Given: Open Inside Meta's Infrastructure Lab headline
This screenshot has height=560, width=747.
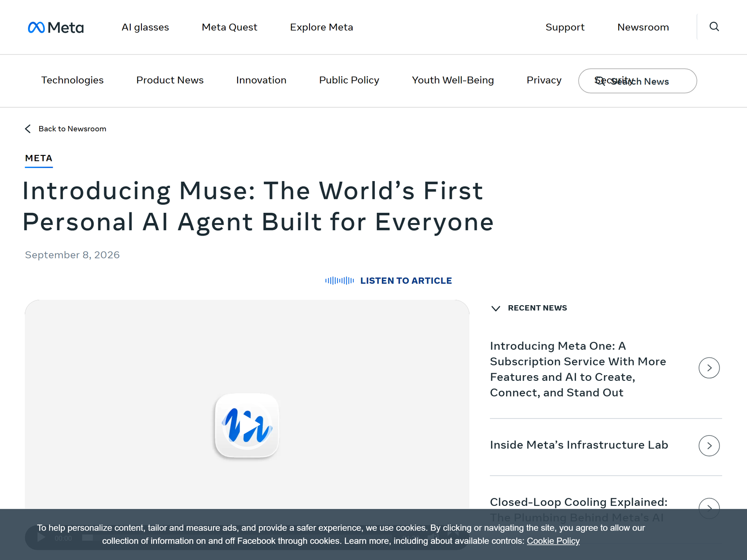Looking at the screenshot, I should pyautogui.click(x=579, y=445).
